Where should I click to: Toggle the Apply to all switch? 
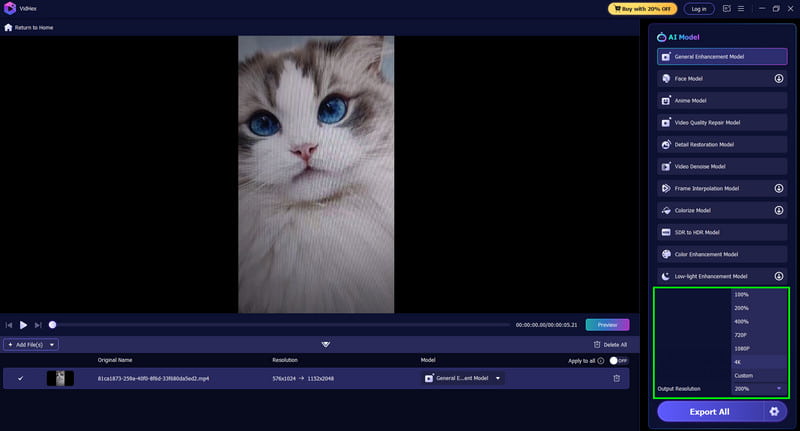(x=618, y=360)
